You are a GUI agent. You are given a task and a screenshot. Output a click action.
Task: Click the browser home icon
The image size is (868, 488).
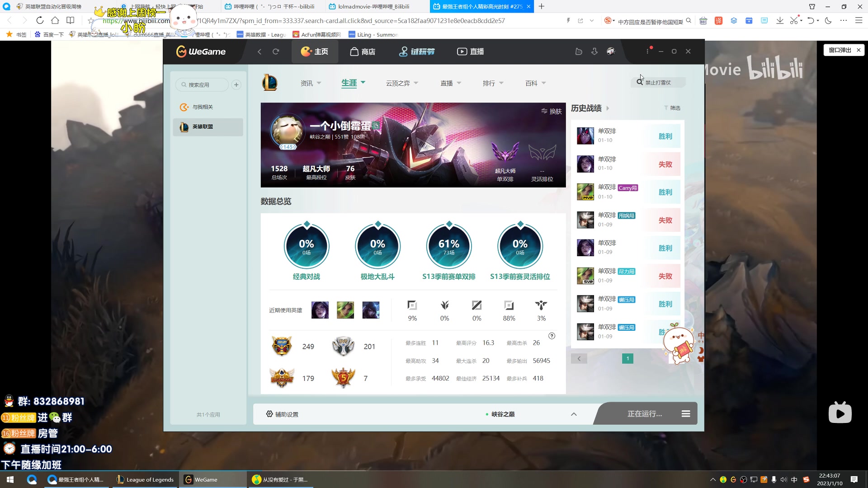55,20
